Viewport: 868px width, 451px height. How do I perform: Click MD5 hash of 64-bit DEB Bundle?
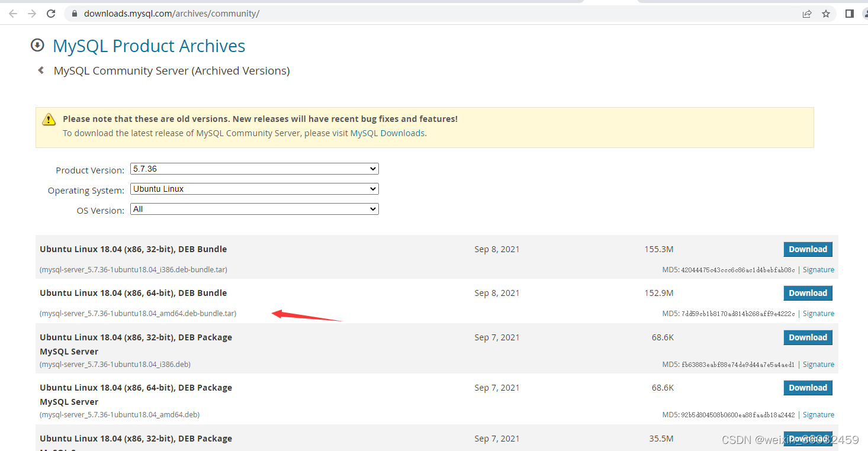[x=738, y=314]
